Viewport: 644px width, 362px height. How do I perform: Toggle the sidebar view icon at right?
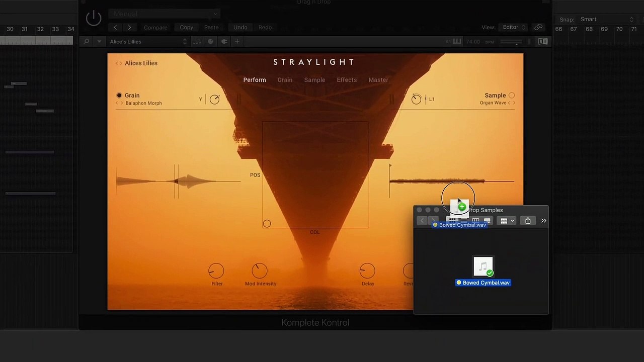543,42
